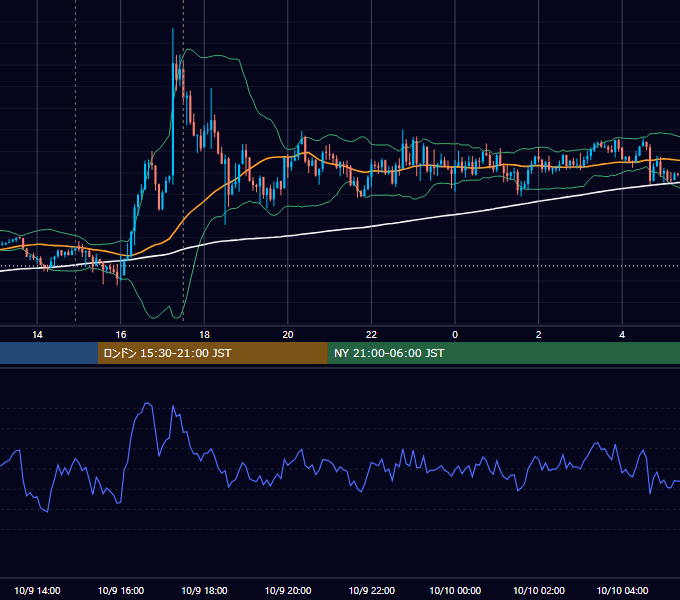680x600 pixels.
Task: Click the 10/10 00:00 indicator axis label
Action: point(455,590)
